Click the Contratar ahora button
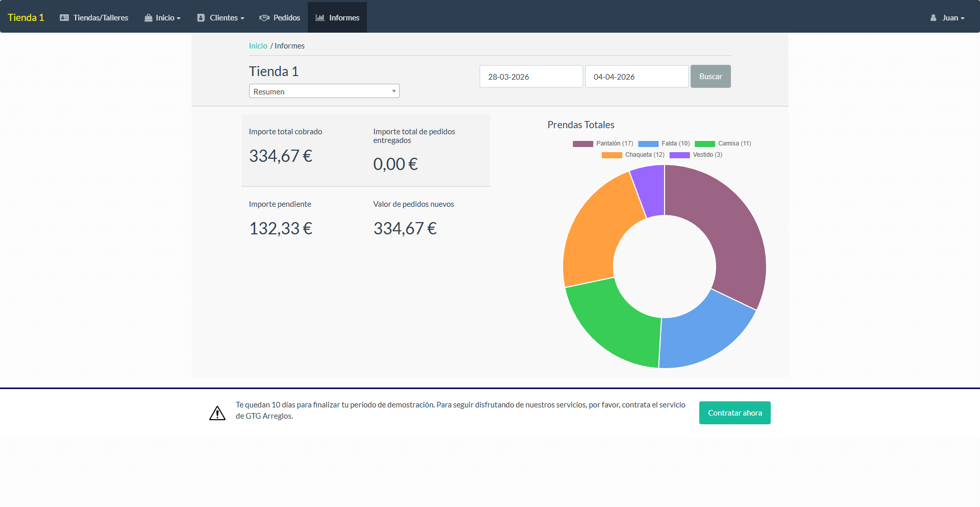The width and height of the screenshot is (980, 507). (x=734, y=413)
